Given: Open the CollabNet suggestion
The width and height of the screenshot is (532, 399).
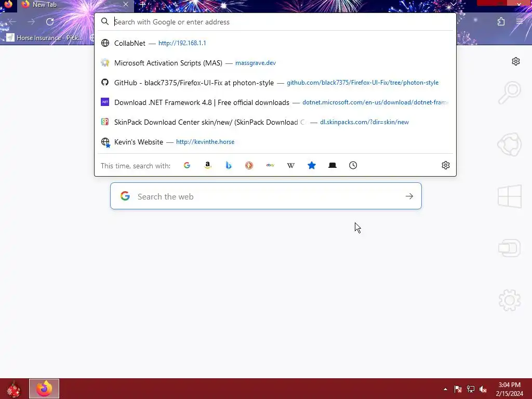Looking at the screenshot, I should (275, 43).
